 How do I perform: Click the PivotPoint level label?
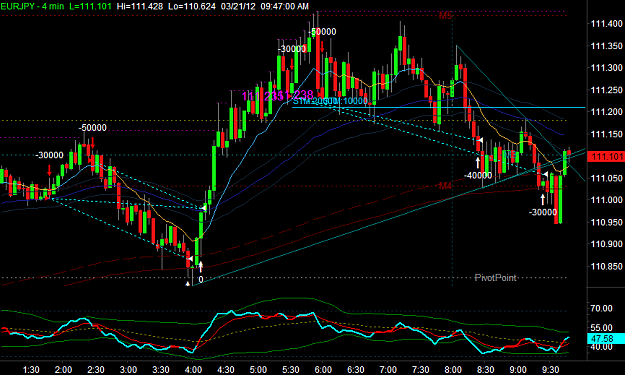(x=495, y=277)
